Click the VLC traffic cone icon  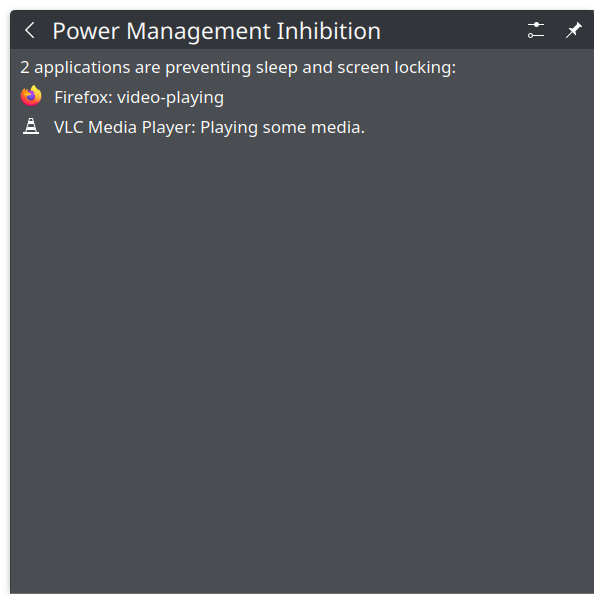(x=31, y=126)
